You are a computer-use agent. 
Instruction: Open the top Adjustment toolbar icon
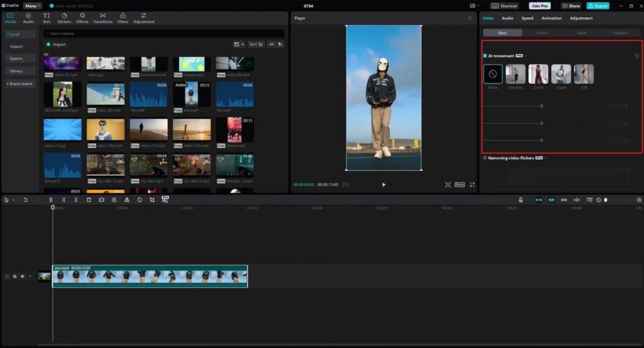[144, 18]
